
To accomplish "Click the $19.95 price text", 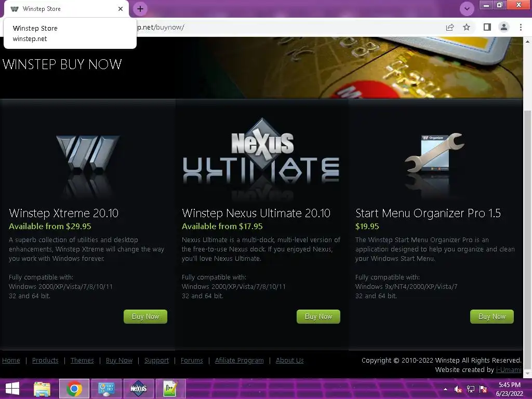I will (x=367, y=227).
